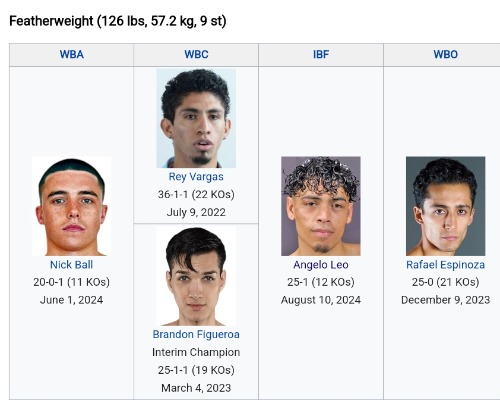
Task: Open the photo above the Angelo Leo caption
Action: [x=321, y=206]
